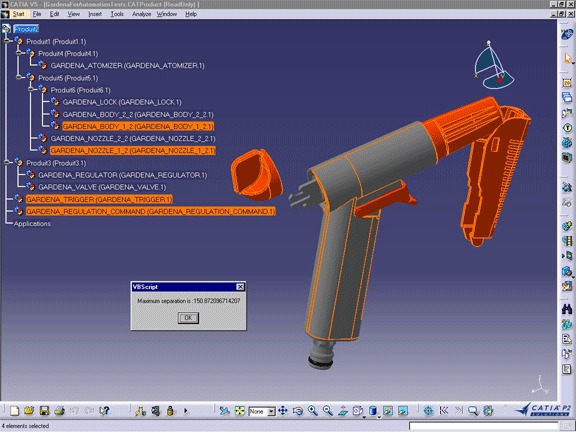Open the File menu
This screenshot has width=576, height=432.
pyautogui.click(x=37, y=14)
